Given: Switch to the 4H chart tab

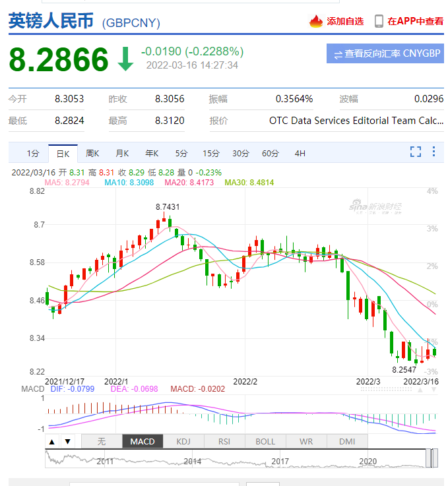Looking at the screenshot, I should (300, 154).
